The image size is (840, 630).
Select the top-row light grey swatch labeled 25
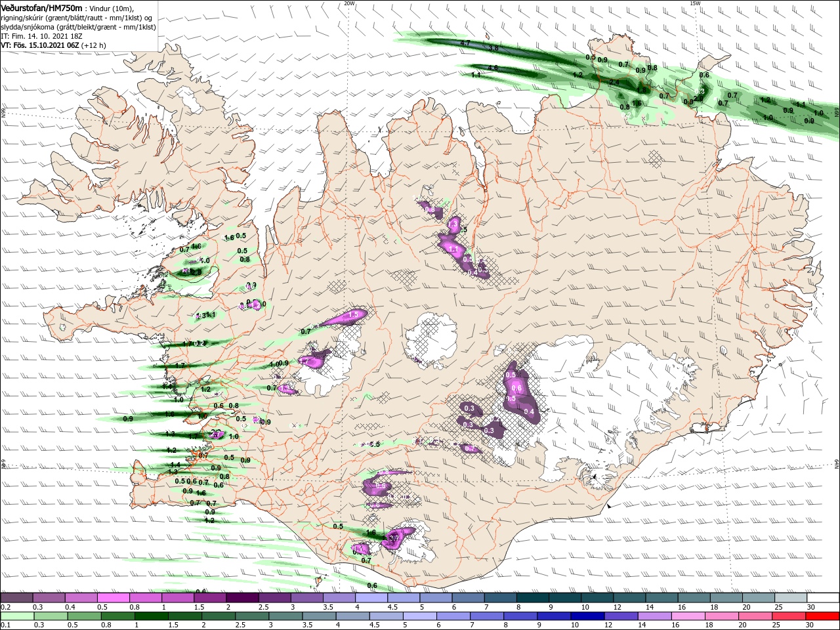click(x=790, y=597)
